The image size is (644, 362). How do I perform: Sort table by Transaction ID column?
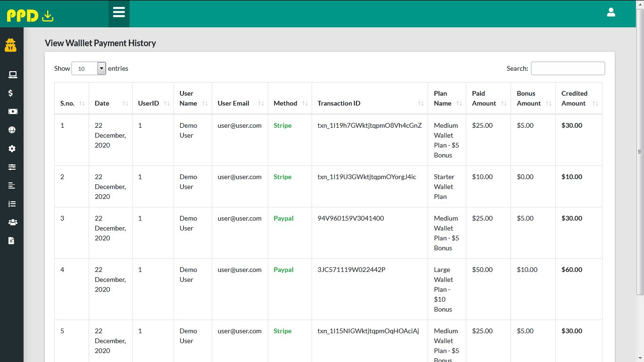pyautogui.click(x=370, y=103)
